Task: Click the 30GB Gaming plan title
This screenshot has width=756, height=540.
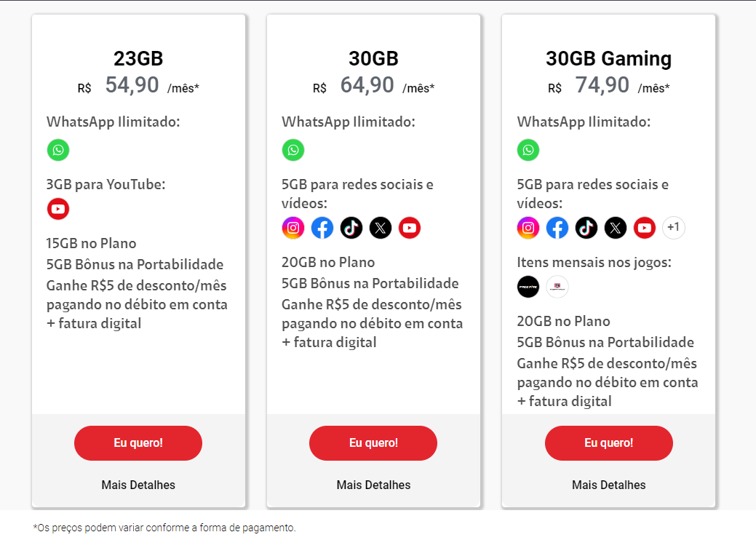Action: (608, 59)
